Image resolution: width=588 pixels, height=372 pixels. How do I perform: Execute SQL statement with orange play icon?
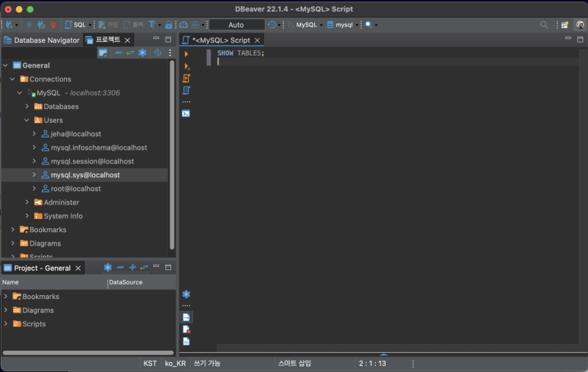coord(186,54)
